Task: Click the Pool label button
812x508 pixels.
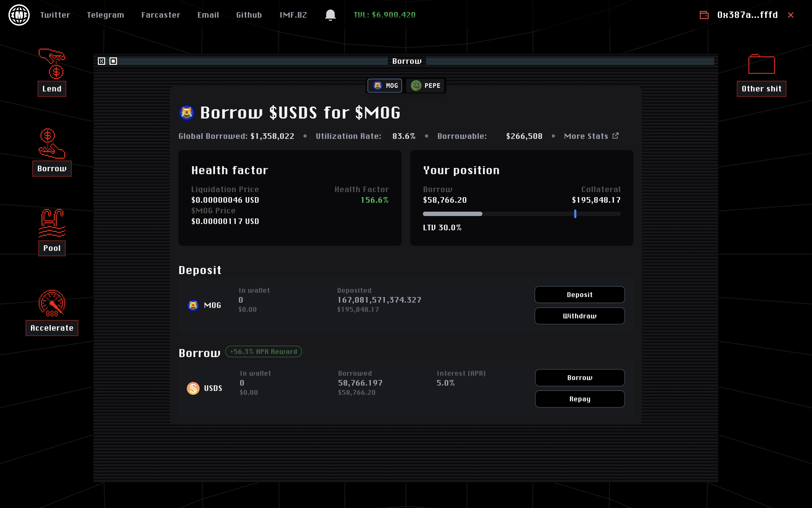Action: pyautogui.click(x=52, y=248)
